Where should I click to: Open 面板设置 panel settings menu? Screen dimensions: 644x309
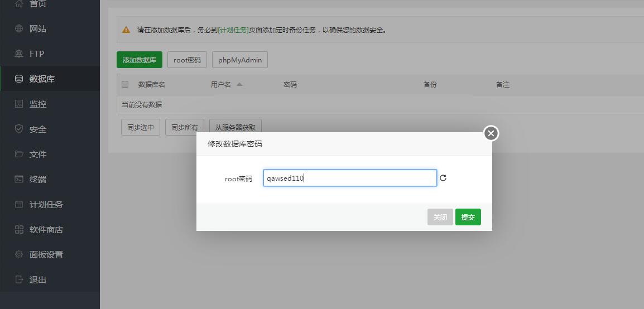coord(46,254)
